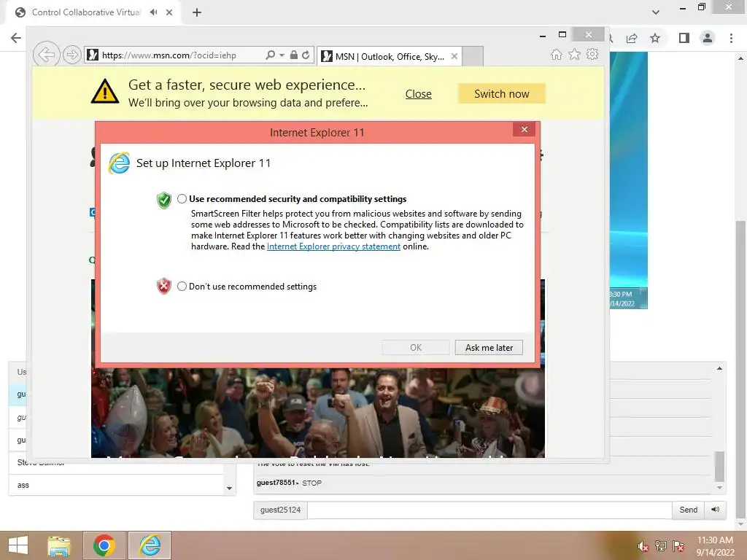Open the IE address bar dropdown arrow

[282, 55]
